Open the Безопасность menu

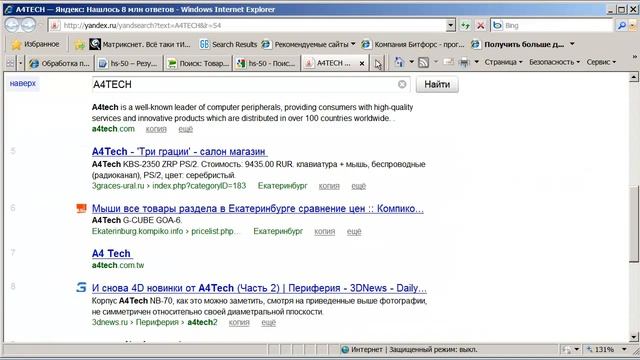click(x=554, y=62)
